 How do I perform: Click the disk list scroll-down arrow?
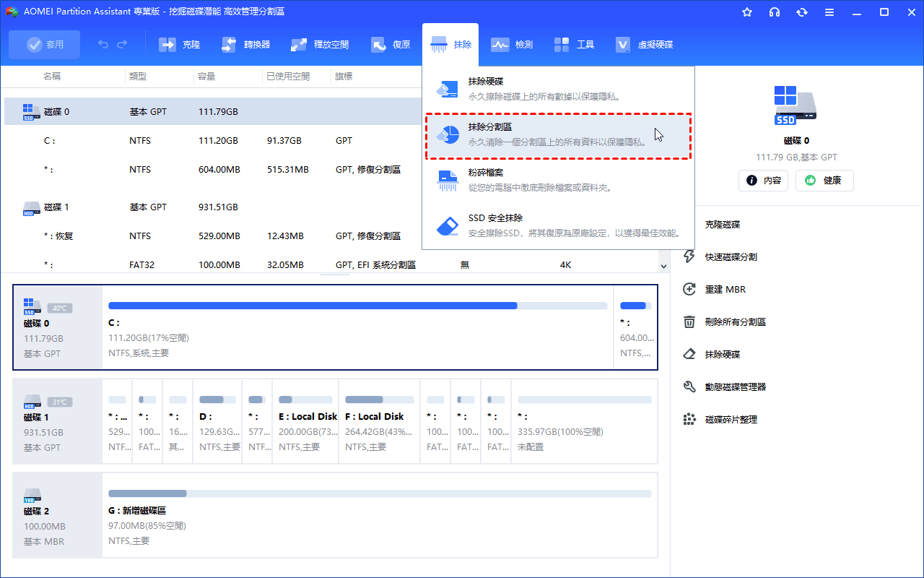click(663, 266)
